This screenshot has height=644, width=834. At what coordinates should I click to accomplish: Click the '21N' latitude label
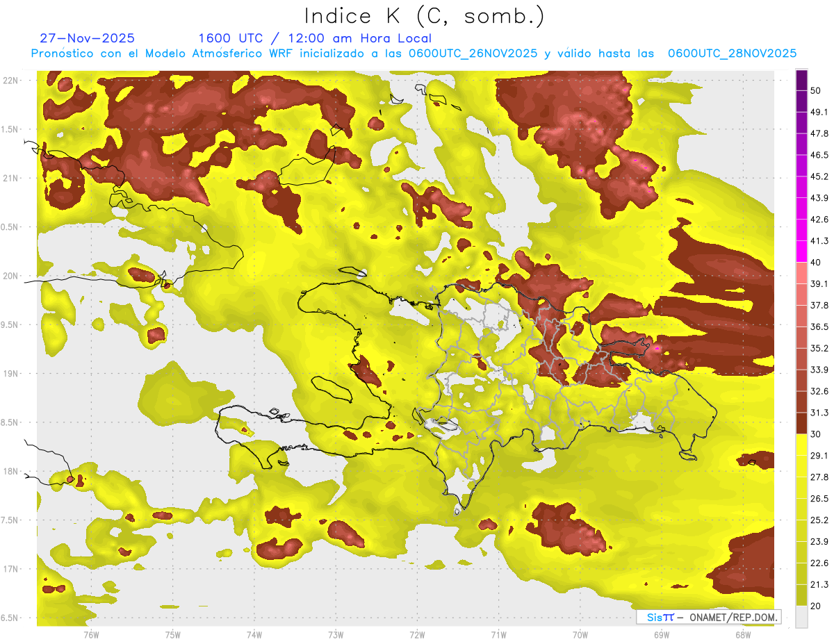pyautogui.click(x=10, y=178)
